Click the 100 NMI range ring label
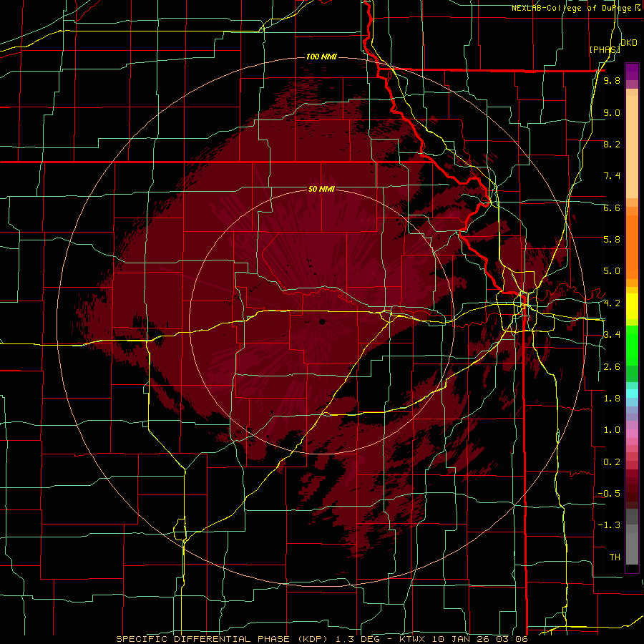This screenshot has width=644, height=644. (321, 57)
